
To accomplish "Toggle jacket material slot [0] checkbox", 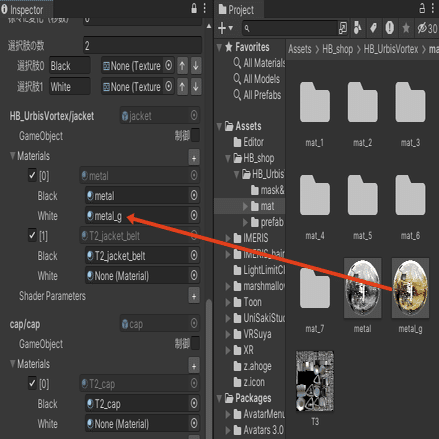I will (32, 175).
